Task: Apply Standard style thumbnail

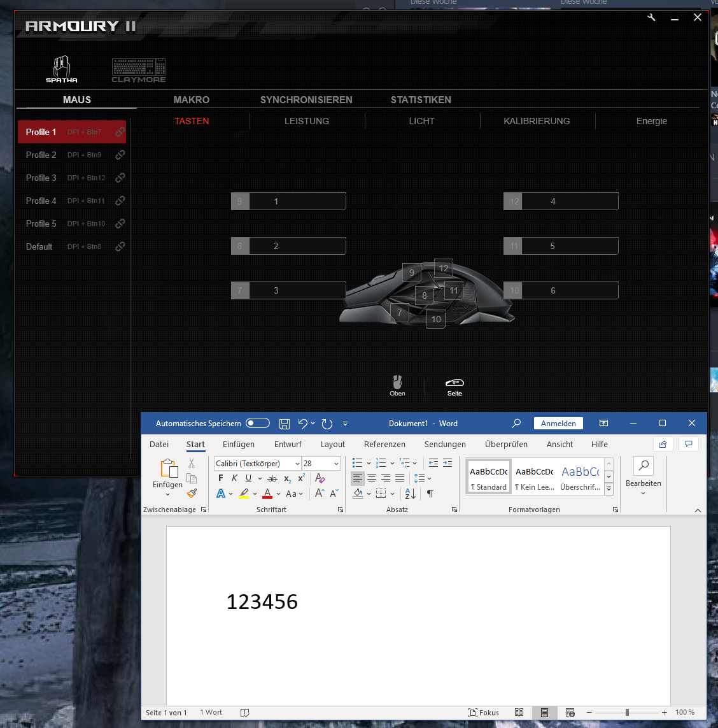Action: [x=489, y=477]
